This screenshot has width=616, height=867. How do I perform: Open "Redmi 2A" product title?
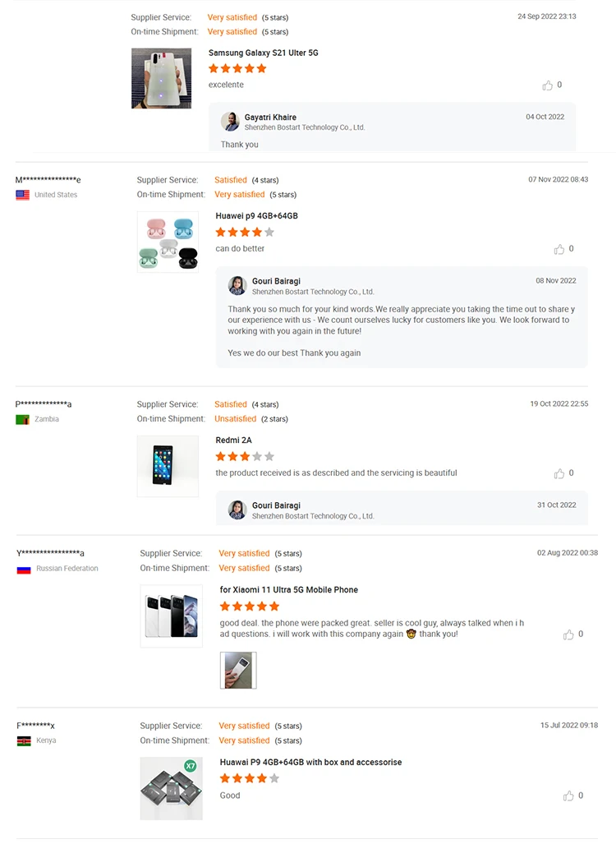click(x=233, y=440)
